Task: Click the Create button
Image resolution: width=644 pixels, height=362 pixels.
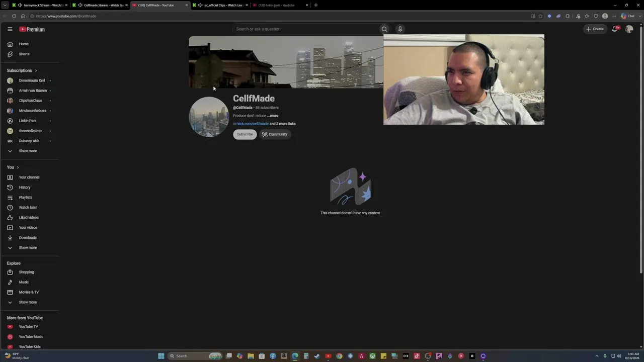Action: 595,29
